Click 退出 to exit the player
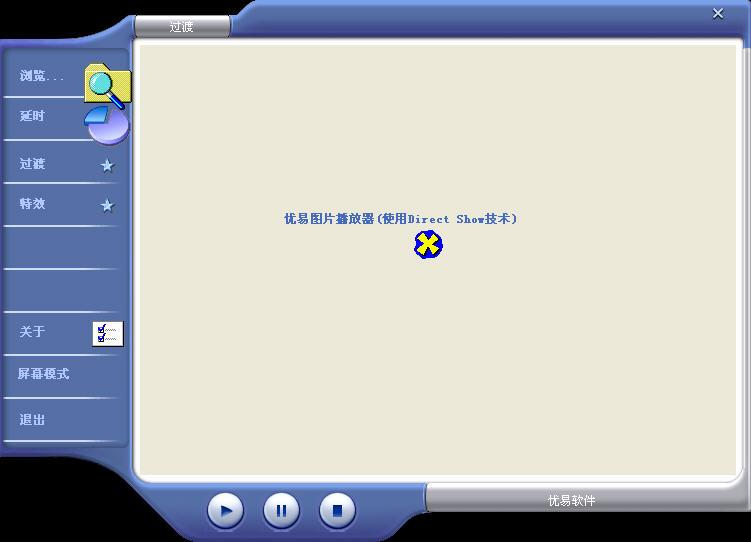The width and height of the screenshot is (751, 542). pyautogui.click(x=32, y=419)
